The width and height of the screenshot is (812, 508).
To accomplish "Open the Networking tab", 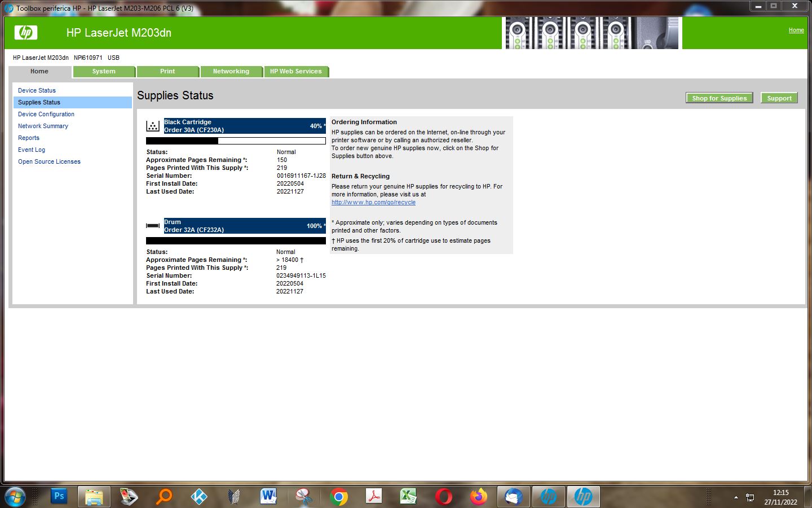I will [x=231, y=72].
